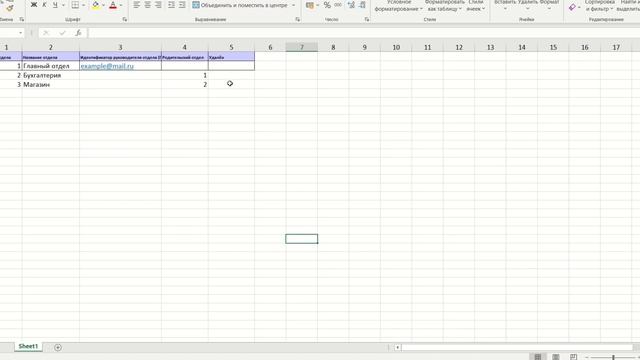Open Удалить cells dropdown

(528, 5)
